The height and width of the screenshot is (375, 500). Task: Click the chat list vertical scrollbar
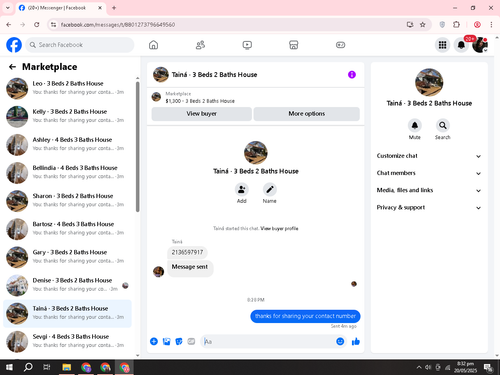[x=138, y=147]
